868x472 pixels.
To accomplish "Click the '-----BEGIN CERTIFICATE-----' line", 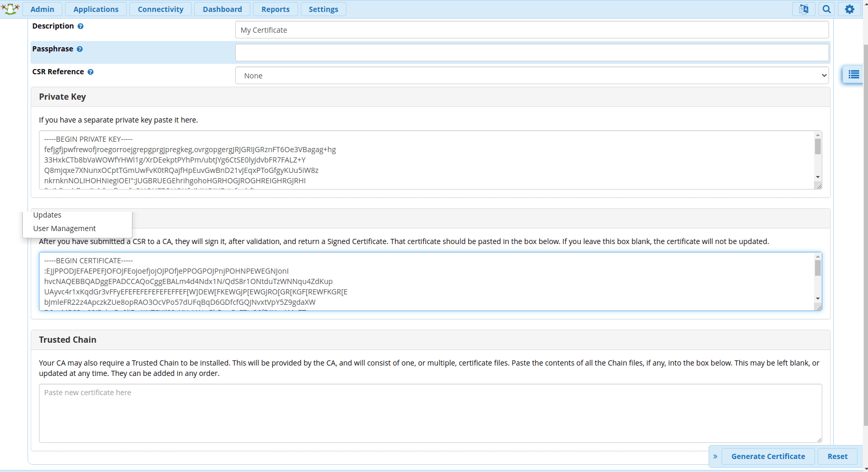I will 88,261.
